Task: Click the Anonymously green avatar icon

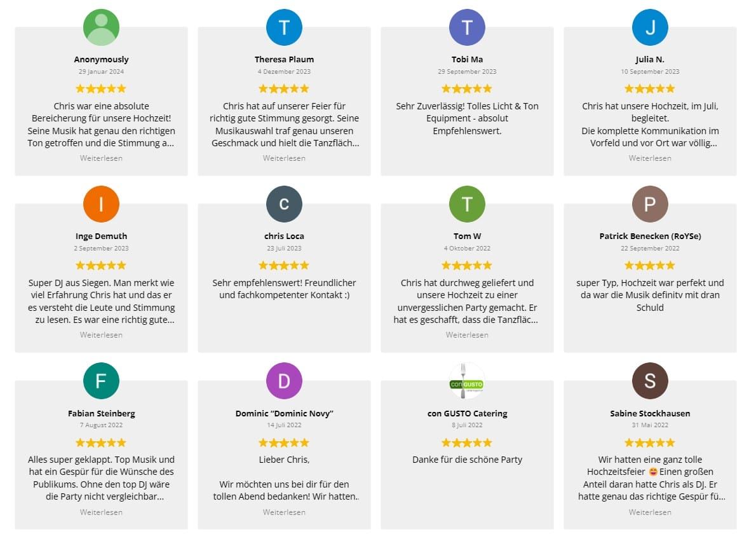Action: point(101,27)
